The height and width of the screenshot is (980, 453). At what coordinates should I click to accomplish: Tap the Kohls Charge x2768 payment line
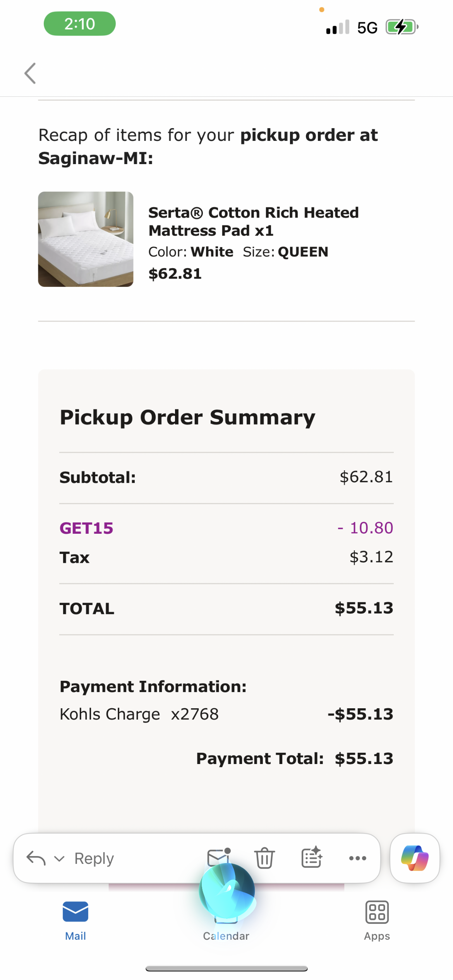[x=226, y=714]
